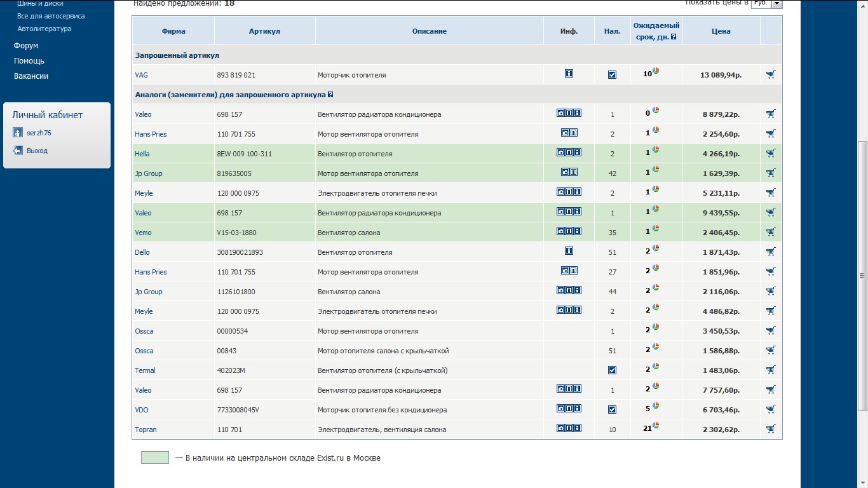Show delivery statistics pie chart for Topran
This screenshot has height=488, width=868.
tap(656, 425)
